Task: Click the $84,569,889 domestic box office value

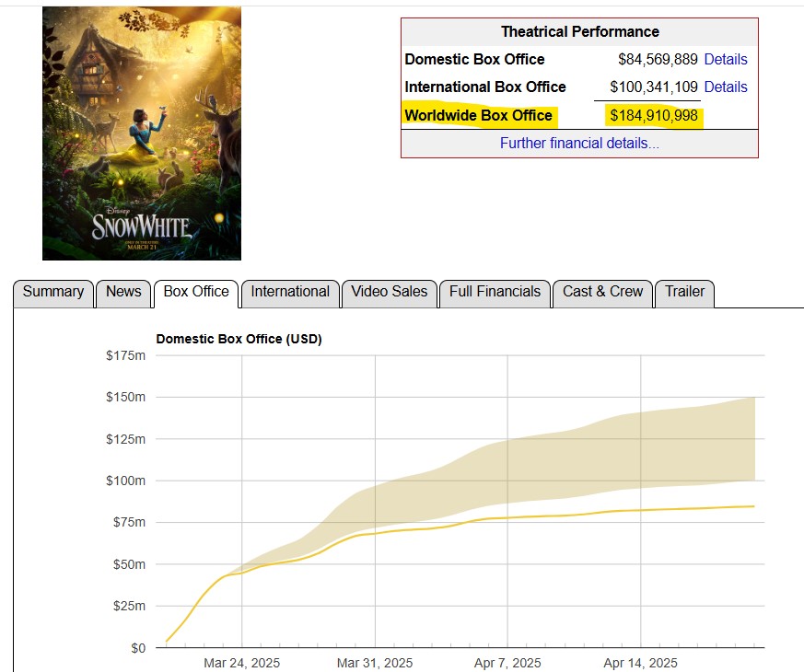Action: 658,60
